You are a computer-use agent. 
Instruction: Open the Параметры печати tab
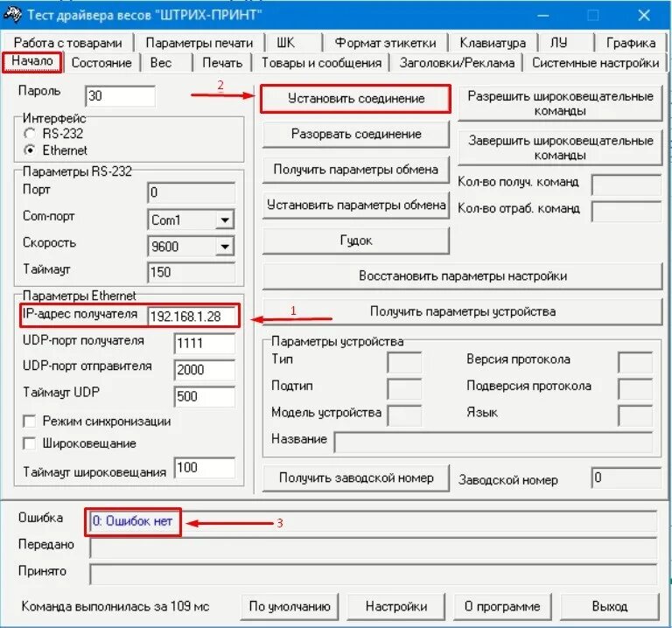click(199, 43)
